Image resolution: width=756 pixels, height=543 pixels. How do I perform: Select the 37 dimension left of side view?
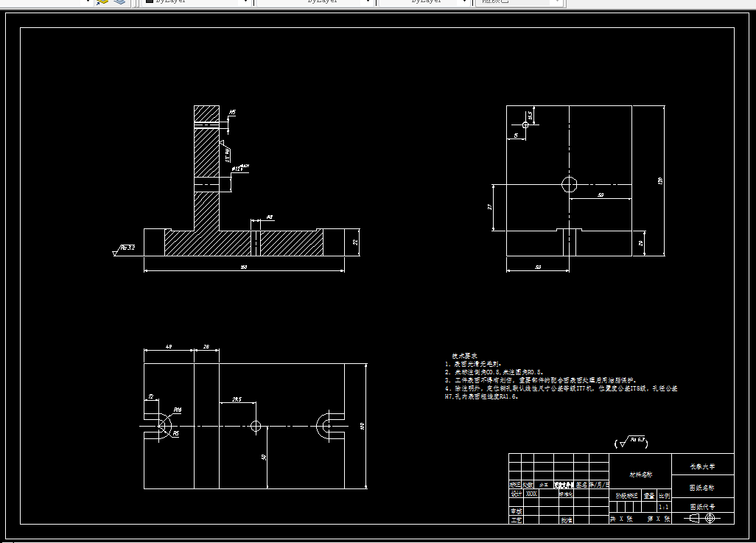click(489, 207)
